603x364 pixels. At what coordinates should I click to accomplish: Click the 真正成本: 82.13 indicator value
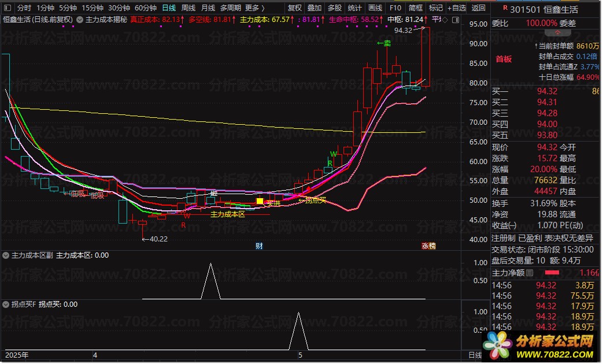(157, 20)
